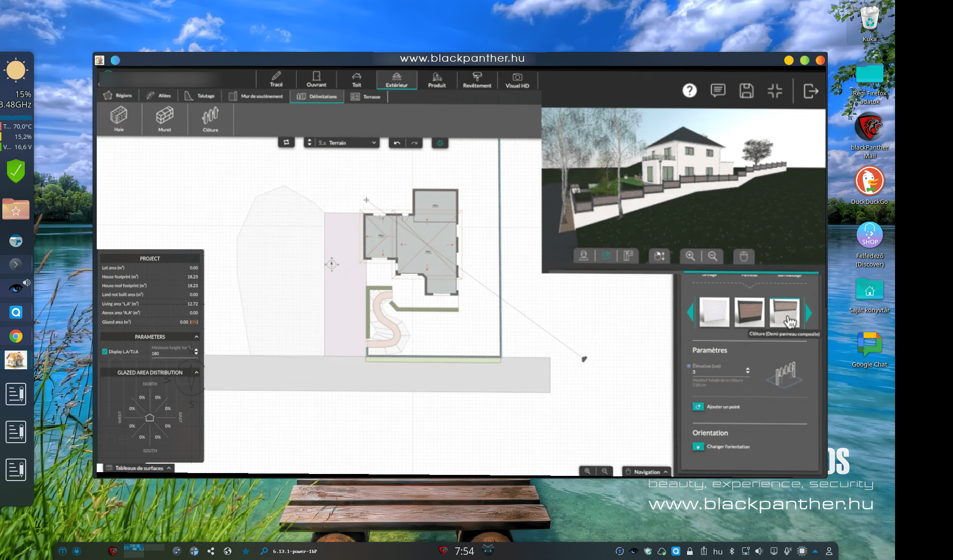953x560 pixels.
Task: Open the comments speech bubble icon
Action: pos(718,91)
